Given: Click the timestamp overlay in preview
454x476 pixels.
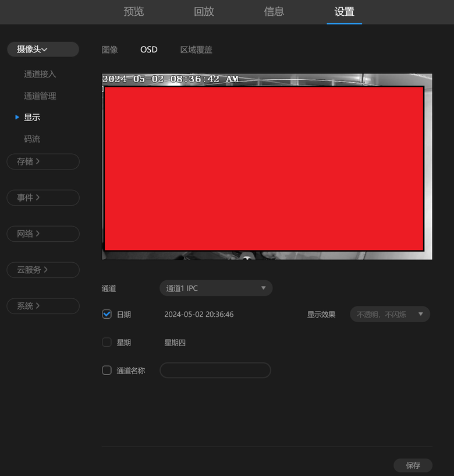Looking at the screenshot, I should 170,79.
